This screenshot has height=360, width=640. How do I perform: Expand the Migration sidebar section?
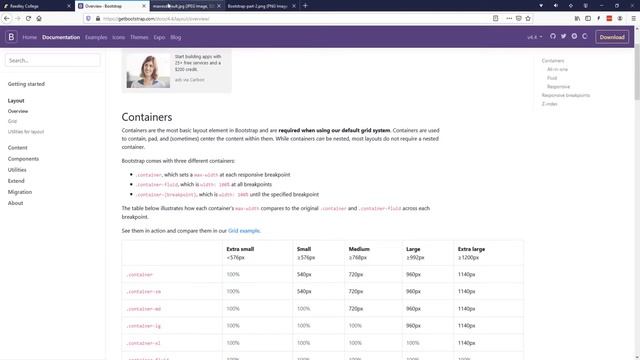point(20,192)
